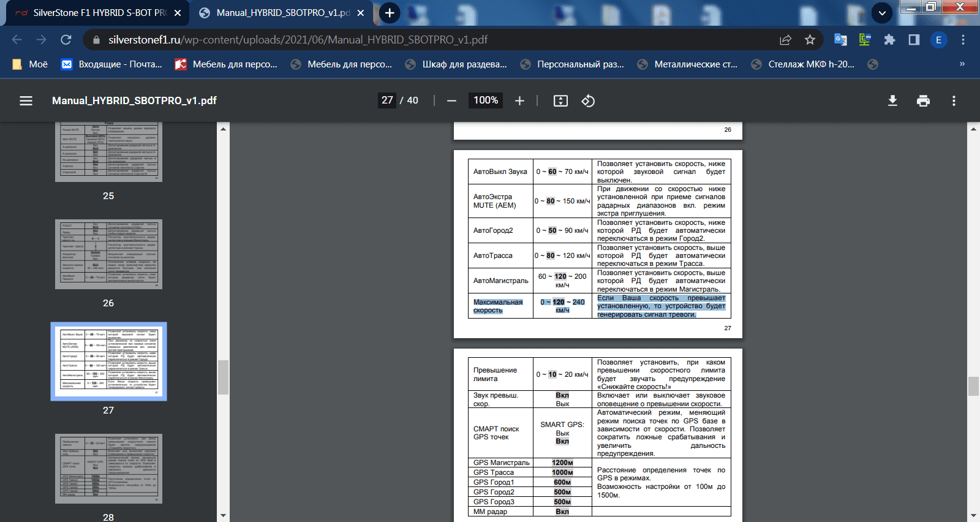Reload the current page

[66, 40]
